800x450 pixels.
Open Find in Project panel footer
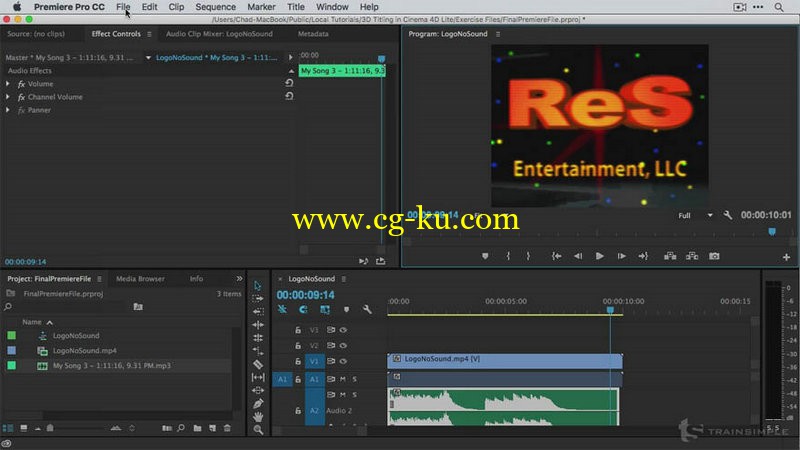[x=181, y=428]
